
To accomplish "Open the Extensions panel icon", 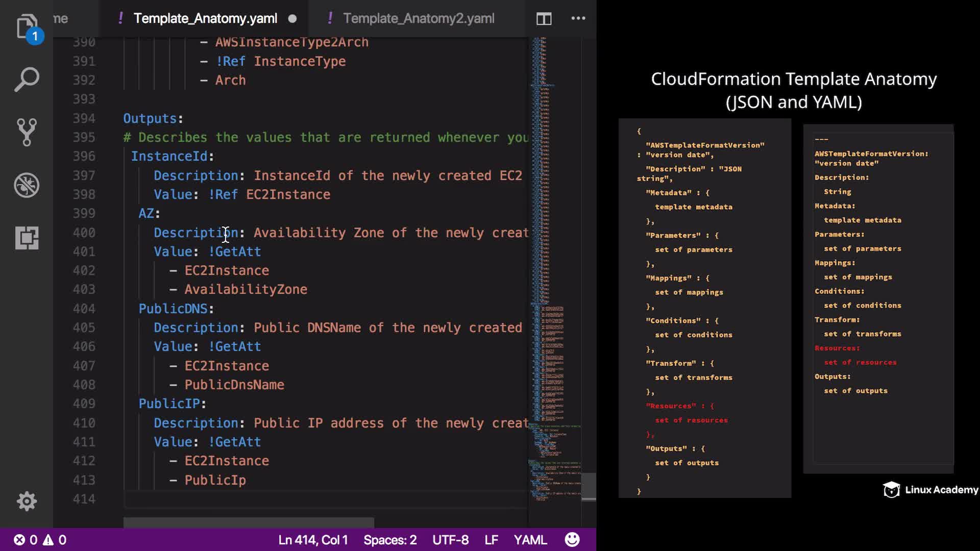I will click(27, 238).
